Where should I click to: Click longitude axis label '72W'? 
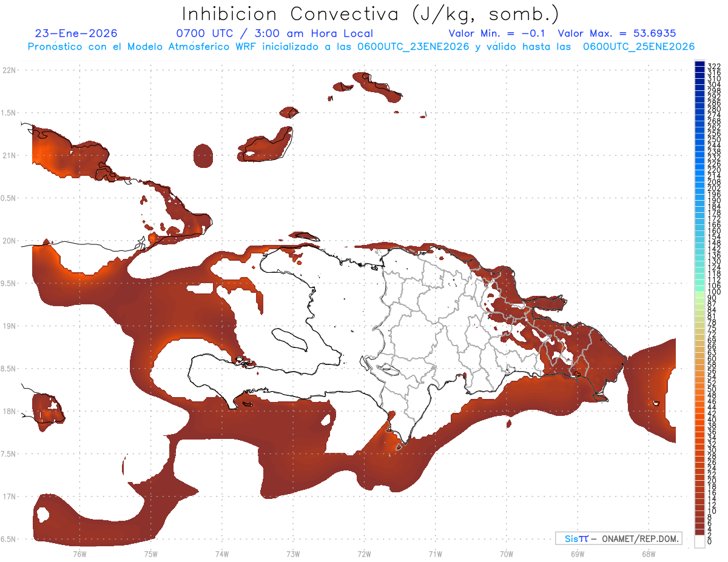[364, 554]
